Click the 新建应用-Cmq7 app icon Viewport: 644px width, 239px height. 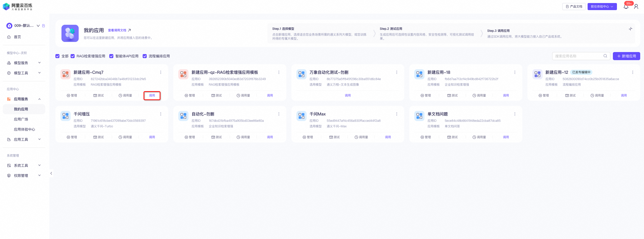[x=66, y=74]
